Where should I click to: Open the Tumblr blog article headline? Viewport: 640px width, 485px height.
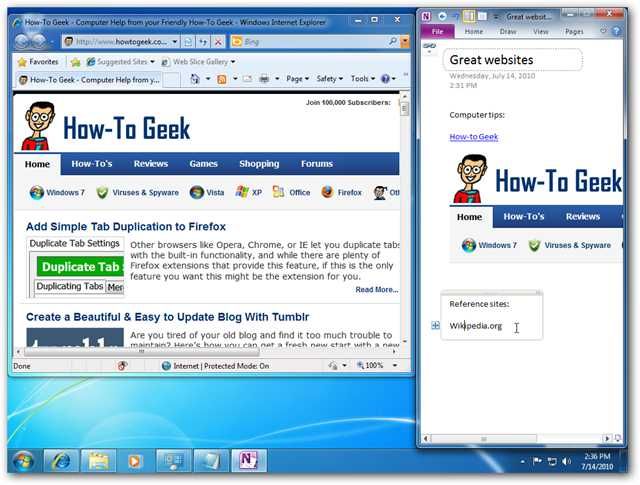point(167,317)
